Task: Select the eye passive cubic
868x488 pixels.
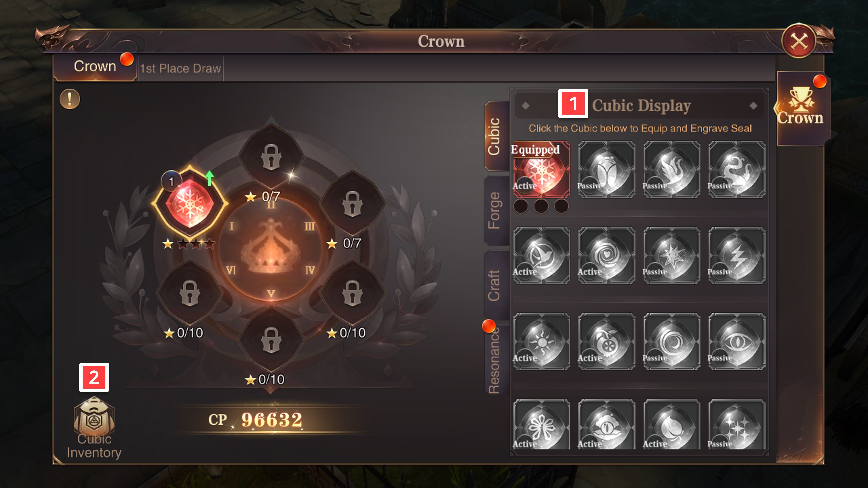Action: (736, 342)
